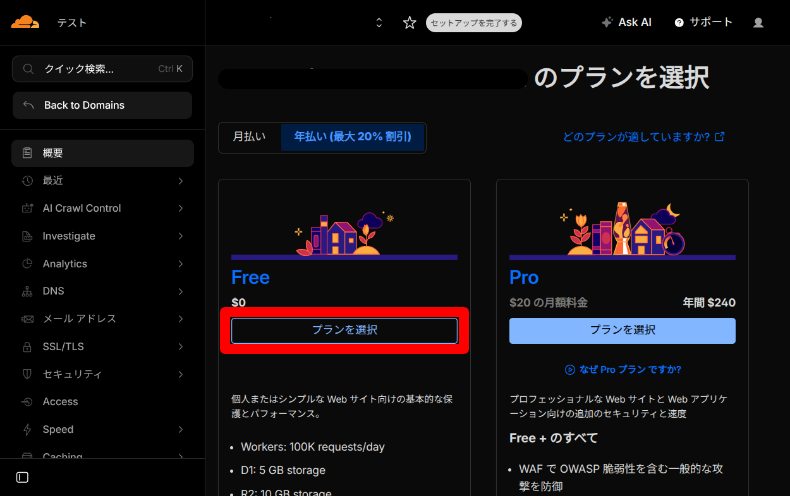Collapse sidebar with the panel icon
Viewport: 790px width, 496px height.
(x=22, y=477)
